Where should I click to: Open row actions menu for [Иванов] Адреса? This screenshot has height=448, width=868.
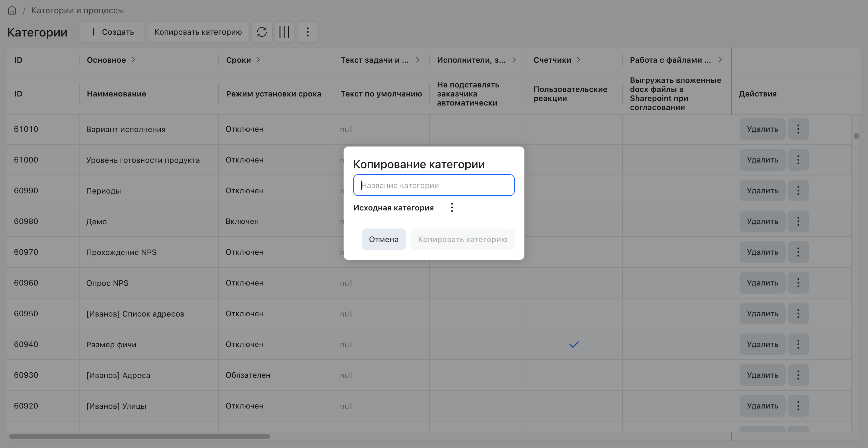pyautogui.click(x=798, y=375)
